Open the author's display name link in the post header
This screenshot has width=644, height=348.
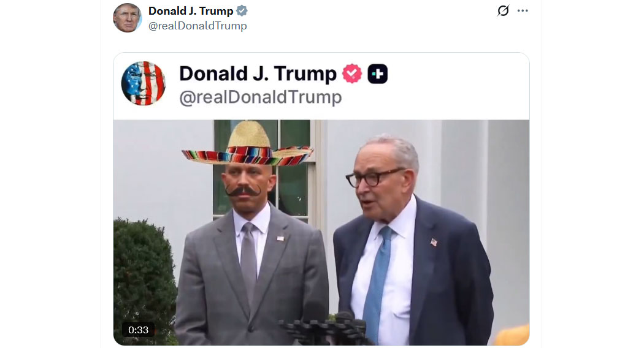click(191, 11)
